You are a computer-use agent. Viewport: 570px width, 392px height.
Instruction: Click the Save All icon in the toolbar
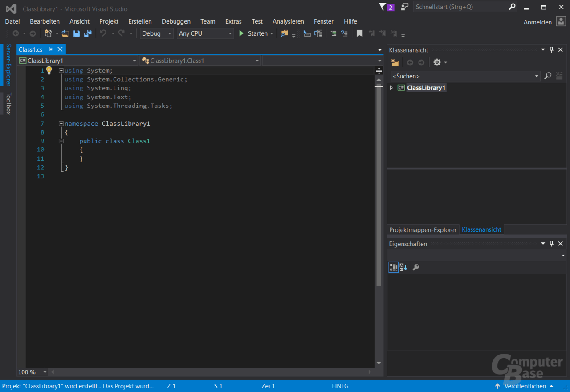coord(88,33)
